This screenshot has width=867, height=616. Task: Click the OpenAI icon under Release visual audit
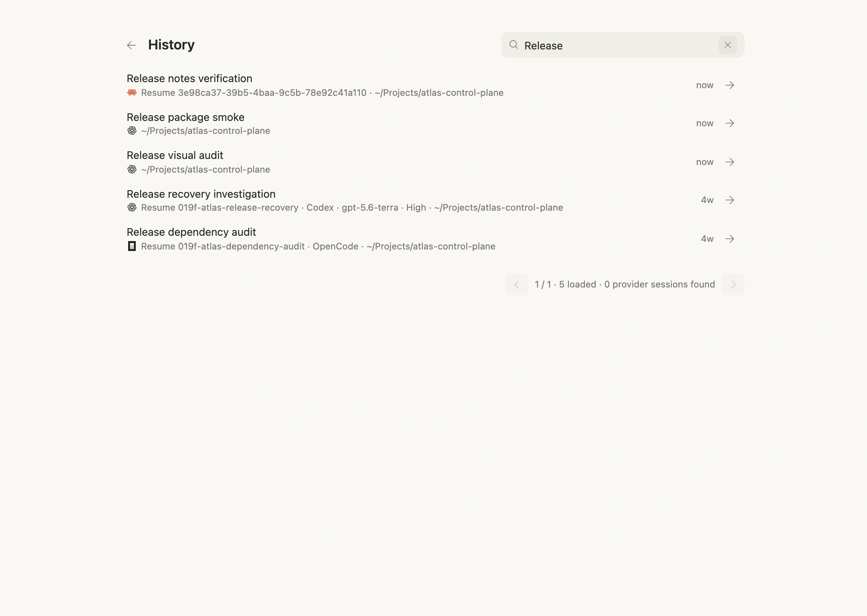(x=132, y=169)
